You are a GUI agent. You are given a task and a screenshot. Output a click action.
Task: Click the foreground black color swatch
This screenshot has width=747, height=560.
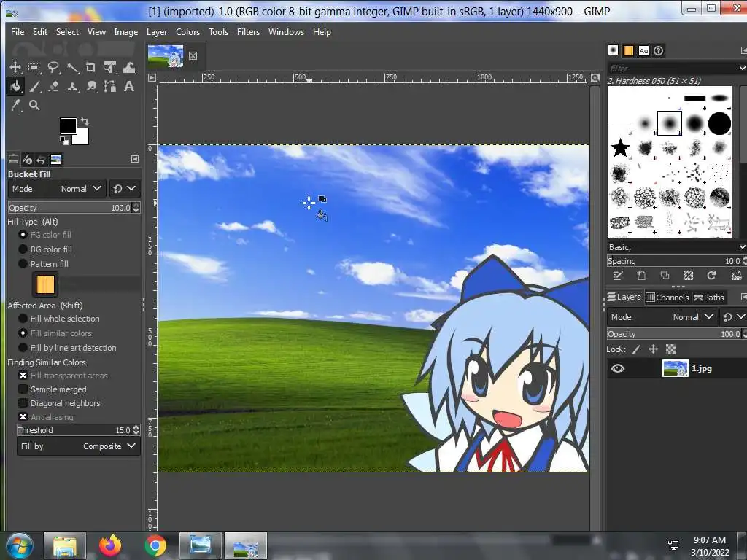(x=67, y=125)
